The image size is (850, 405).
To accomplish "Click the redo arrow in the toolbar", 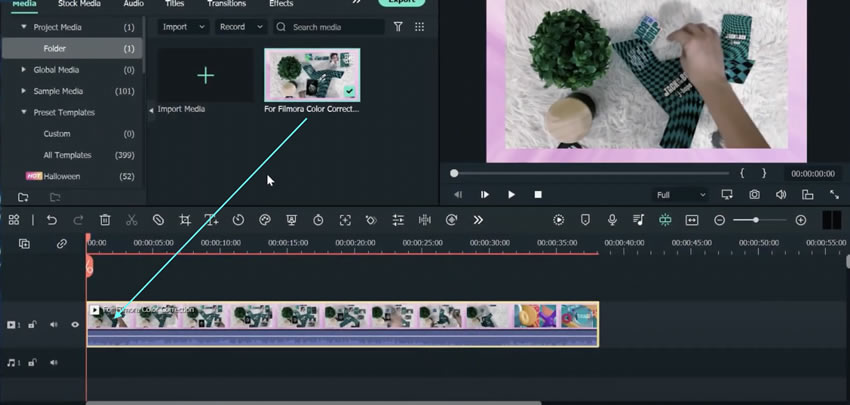I will (x=78, y=220).
